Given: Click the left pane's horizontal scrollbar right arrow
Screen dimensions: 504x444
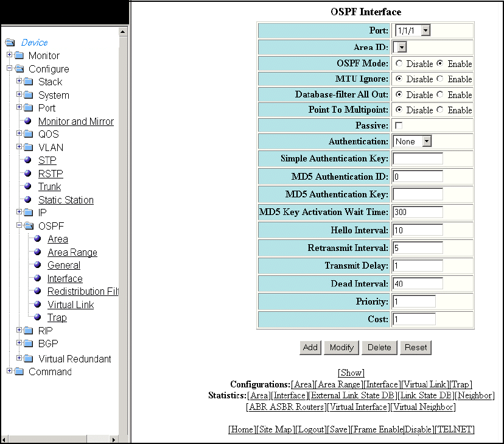Looking at the screenshot, I should point(114,439).
